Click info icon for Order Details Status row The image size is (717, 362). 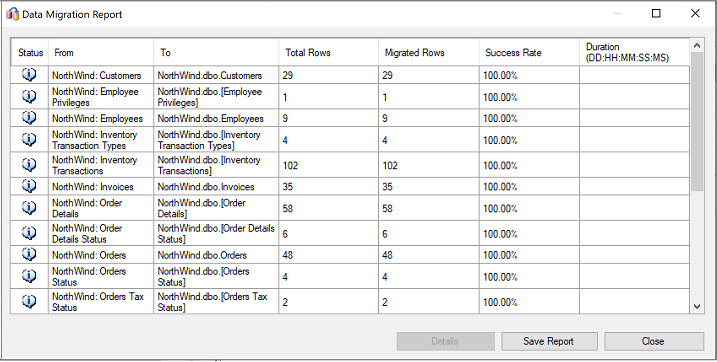point(29,233)
